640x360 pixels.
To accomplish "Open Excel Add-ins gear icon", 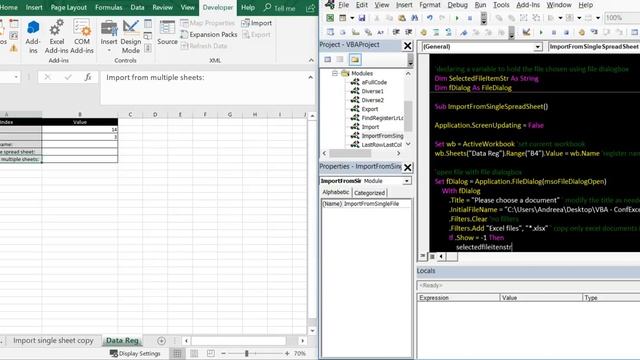I will 57,37.
